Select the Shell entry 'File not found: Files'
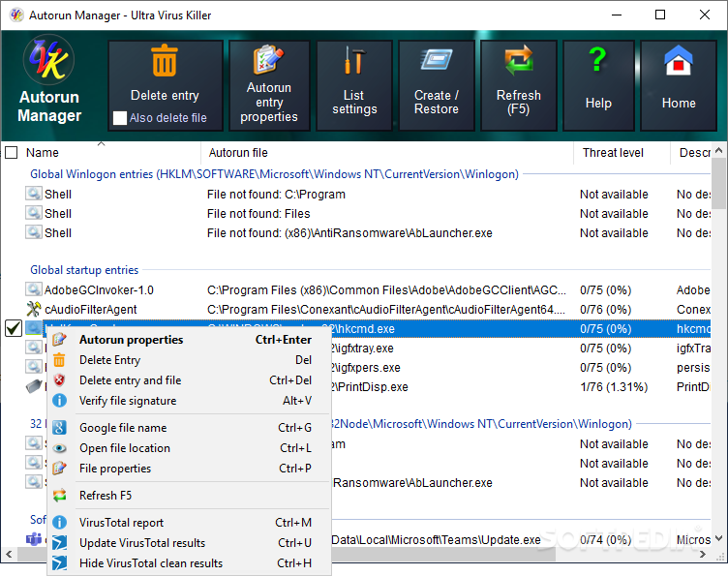The width and height of the screenshot is (728, 576). pyautogui.click(x=367, y=214)
